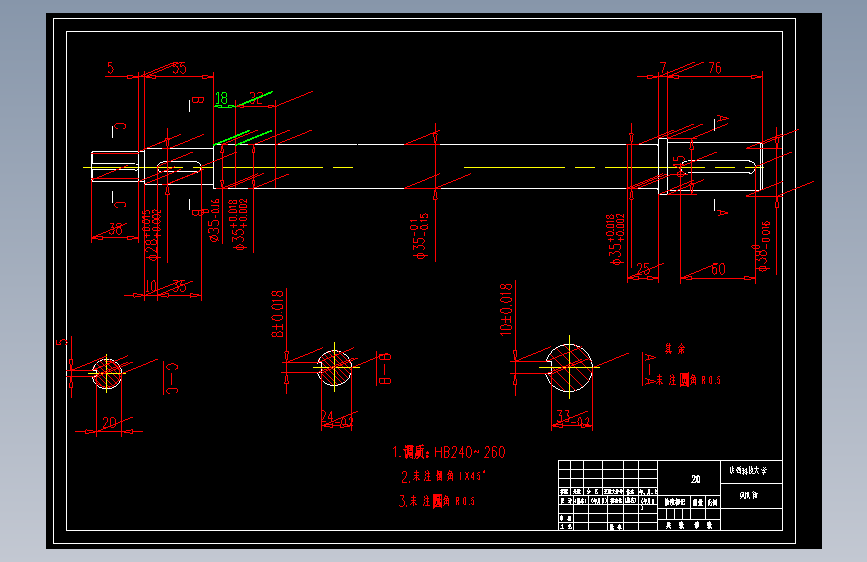Click the "15" dimension on right keyway

[x=680, y=166]
